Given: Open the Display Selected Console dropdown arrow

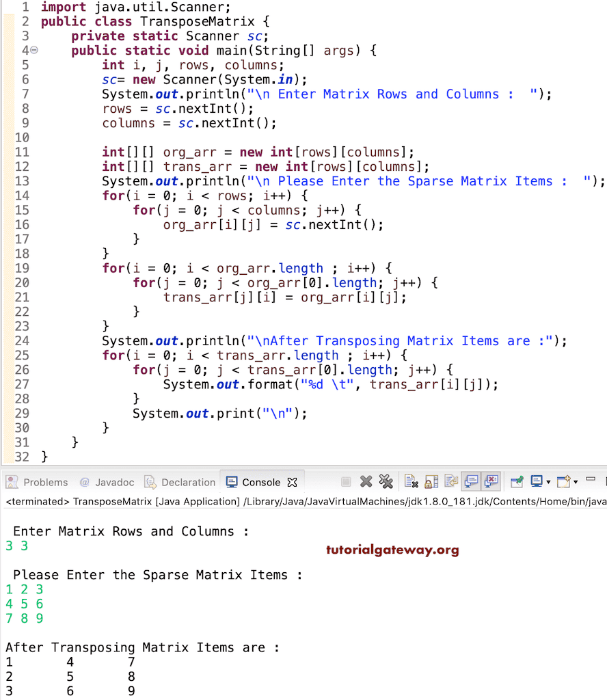Looking at the screenshot, I should point(548,482).
